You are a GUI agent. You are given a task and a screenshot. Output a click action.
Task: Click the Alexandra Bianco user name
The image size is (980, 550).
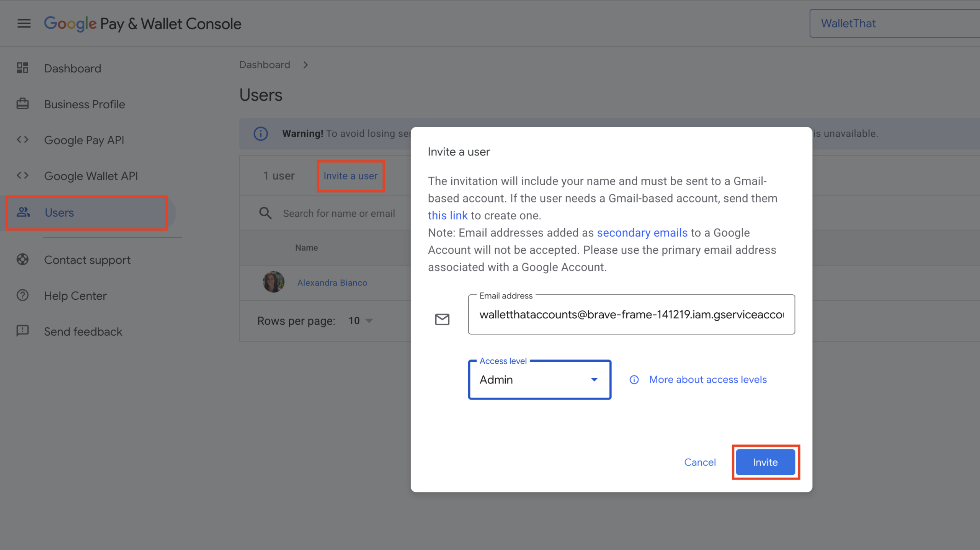[x=332, y=282]
